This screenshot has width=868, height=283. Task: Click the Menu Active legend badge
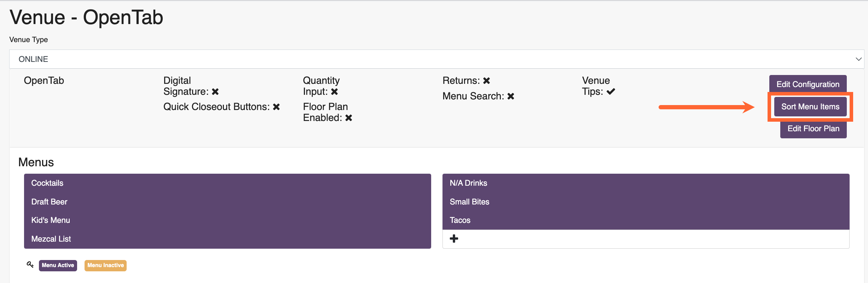point(58,265)
